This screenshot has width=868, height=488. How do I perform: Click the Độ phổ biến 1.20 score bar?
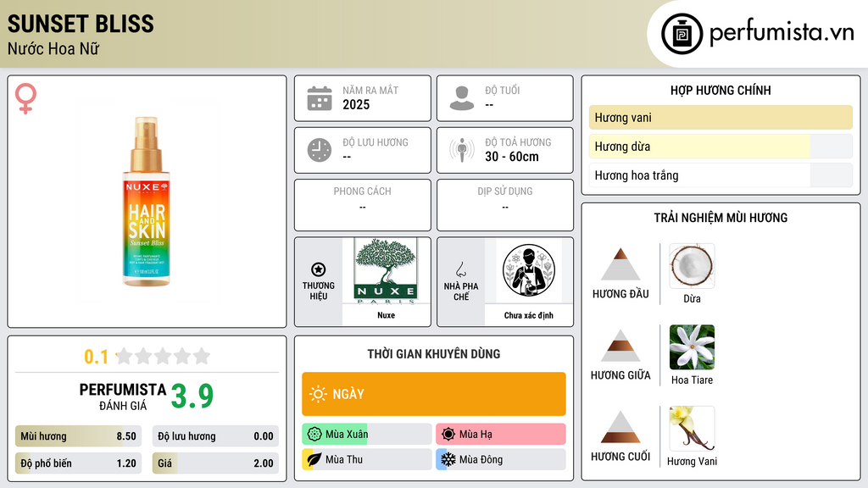pos(78,463)
